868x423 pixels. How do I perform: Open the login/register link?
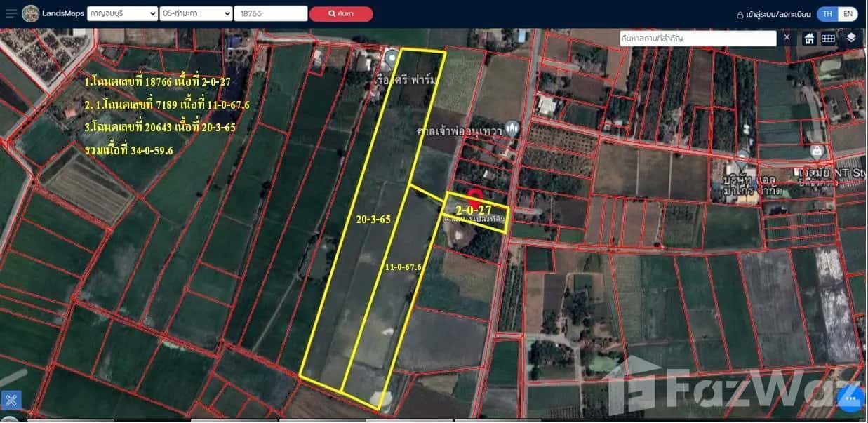774,14
